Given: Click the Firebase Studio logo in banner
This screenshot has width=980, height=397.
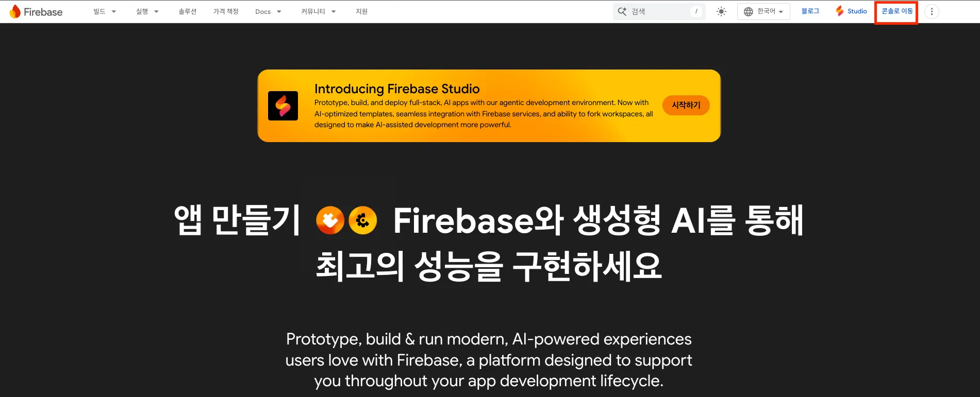Looking at the screenshot, I should (x=283, y=106).
